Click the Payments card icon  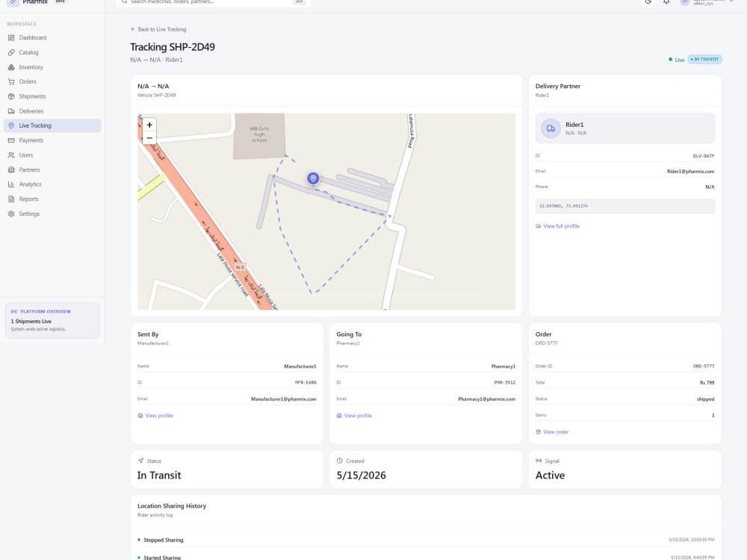(11, 140)
